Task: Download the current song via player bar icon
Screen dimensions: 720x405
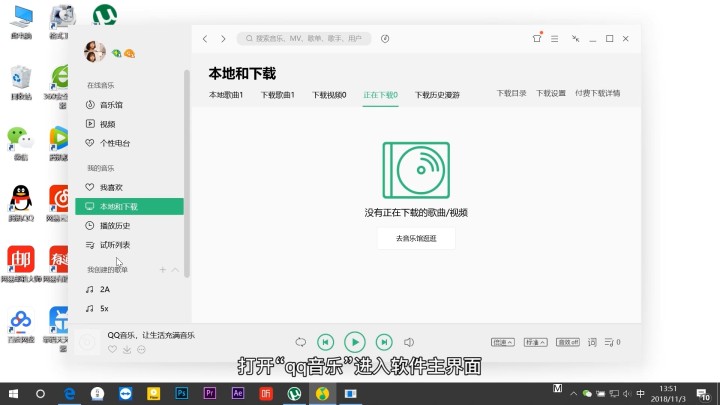Action: 127,349
